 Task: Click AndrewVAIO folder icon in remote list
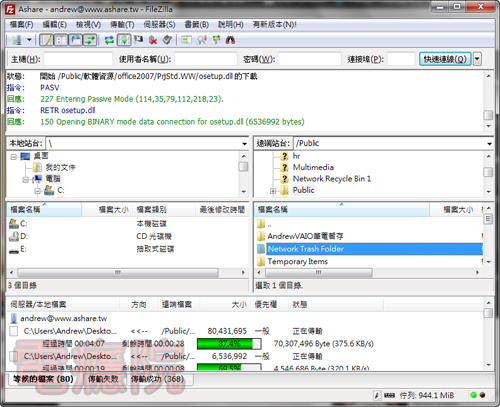point(261,236)
